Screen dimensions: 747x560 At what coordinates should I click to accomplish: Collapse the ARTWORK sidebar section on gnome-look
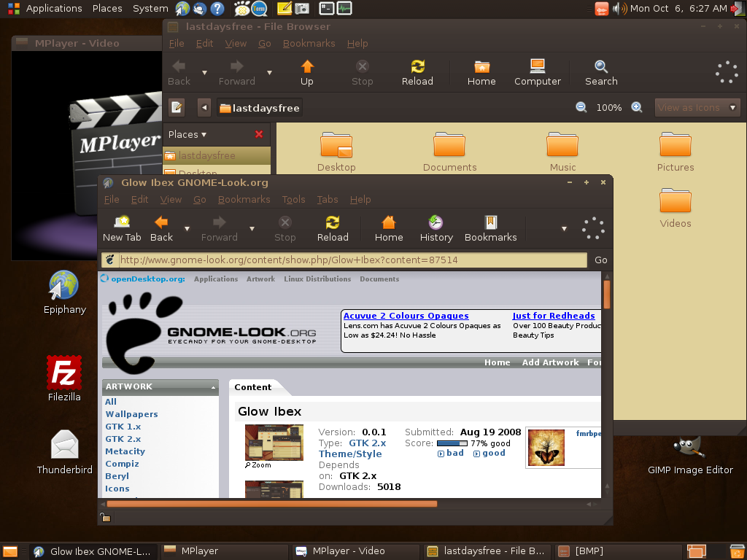pyautogui.click(x=213, y=388)
